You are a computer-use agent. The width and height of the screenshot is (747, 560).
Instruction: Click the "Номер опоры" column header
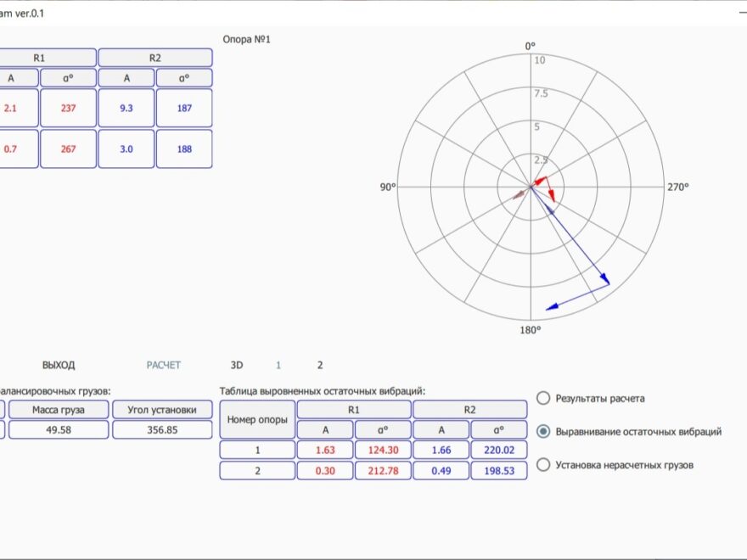(x=256, y=419)
